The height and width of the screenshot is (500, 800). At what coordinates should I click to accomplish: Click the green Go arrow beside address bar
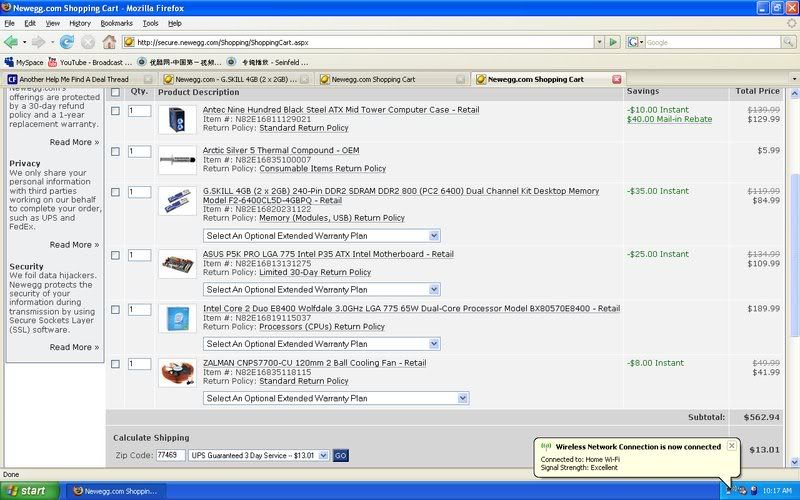612,42
